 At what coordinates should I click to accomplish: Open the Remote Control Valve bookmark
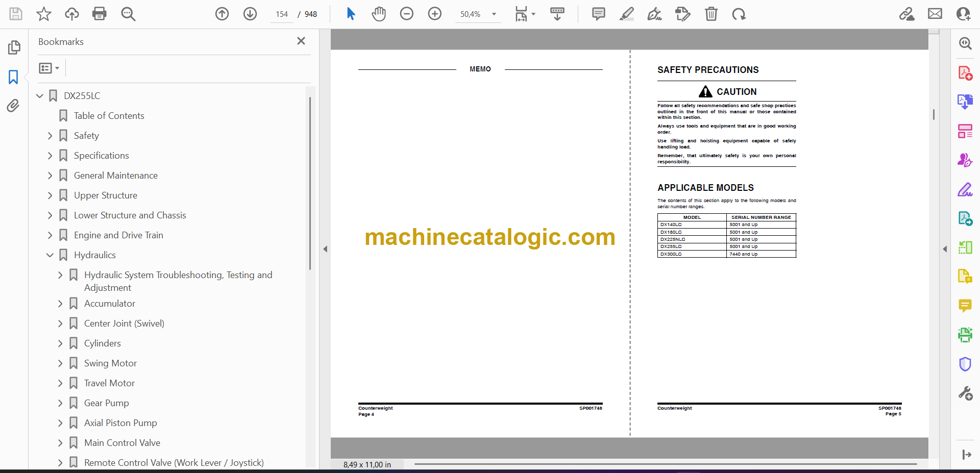[174, 463]
